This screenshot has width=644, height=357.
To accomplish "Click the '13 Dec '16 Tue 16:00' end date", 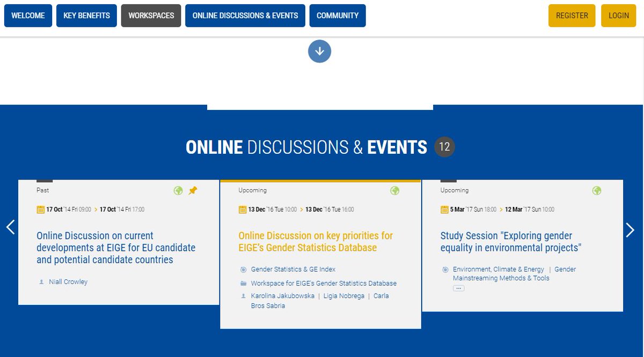I will pos(330,210).
